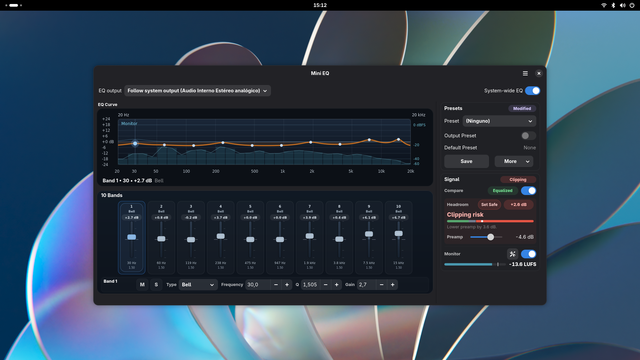The width and height of the screenshot is (640, 360).
Task: Open the clock showing 15:12
Action: pyautogui.click(x=320, y=5)
